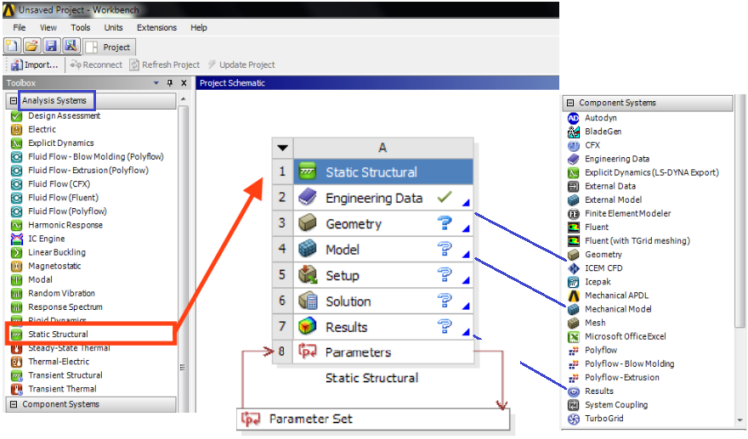The image size is (748, 439).
Task: Collapse the right Component Systems list
Action: point(570,103)
